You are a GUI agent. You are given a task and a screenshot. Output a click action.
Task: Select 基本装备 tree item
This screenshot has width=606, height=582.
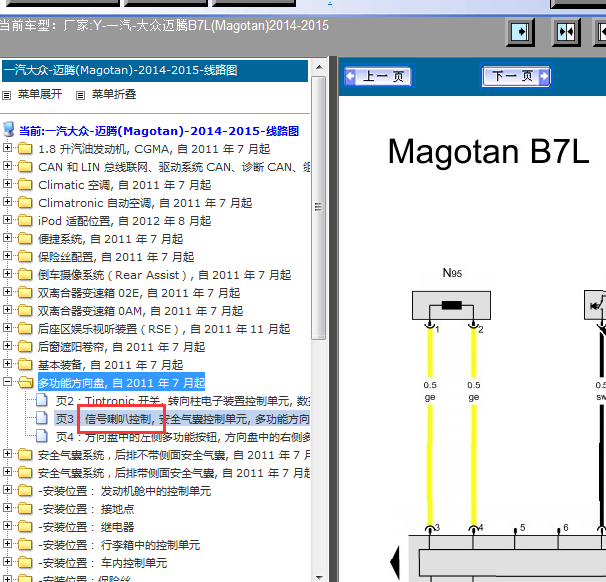point(111,365)
